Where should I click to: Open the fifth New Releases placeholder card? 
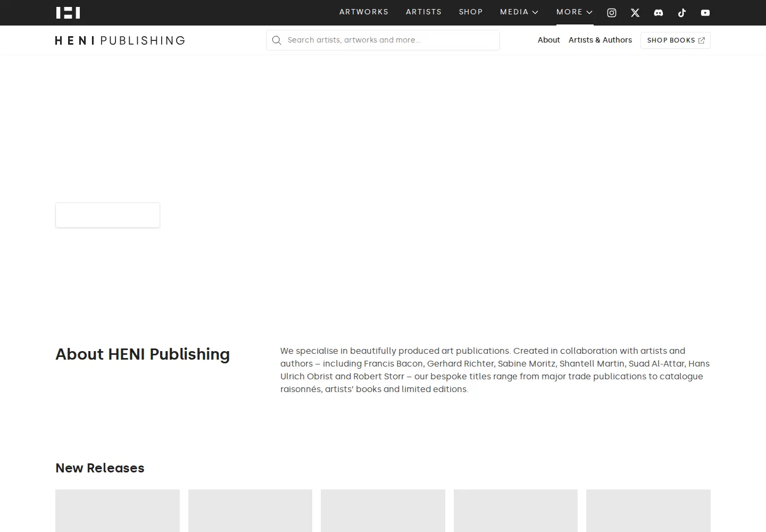pos(648,511)
